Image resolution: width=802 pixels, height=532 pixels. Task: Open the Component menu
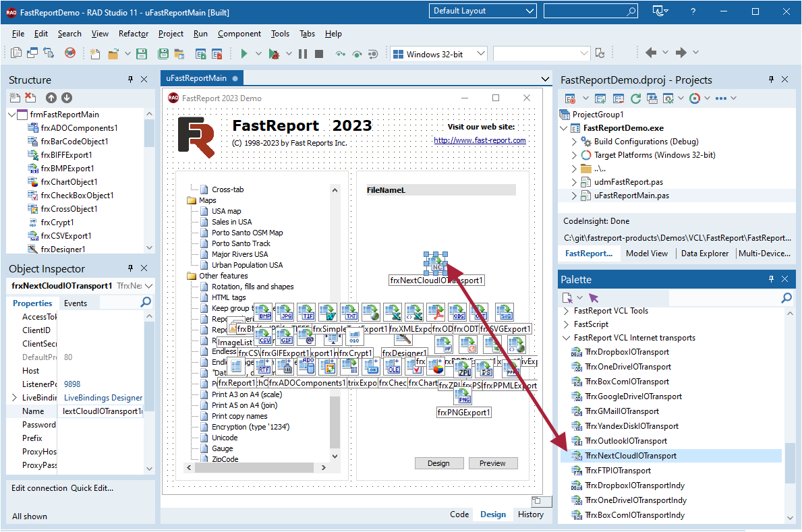pyautogui.click(x=239, y=34)
